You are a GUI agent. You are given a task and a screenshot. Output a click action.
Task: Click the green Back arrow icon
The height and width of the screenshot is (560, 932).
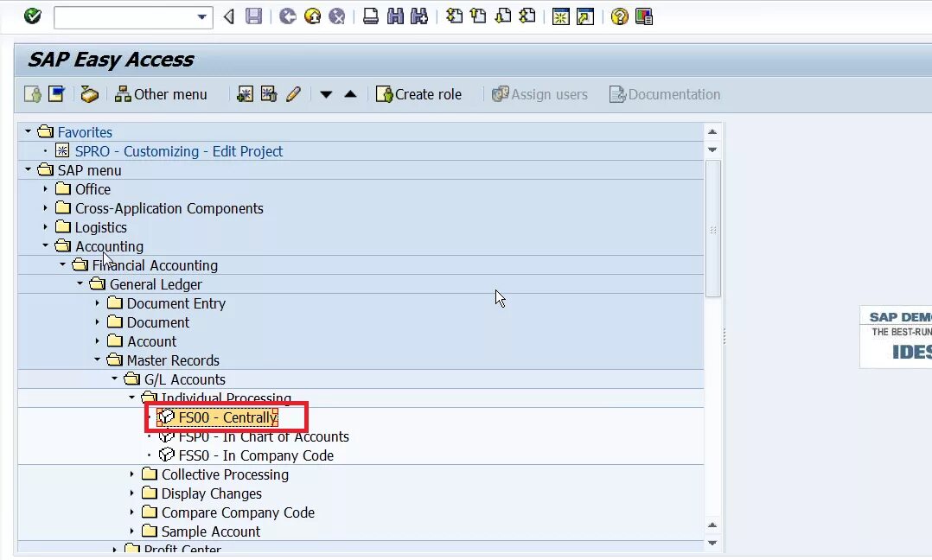pos(288,16)
